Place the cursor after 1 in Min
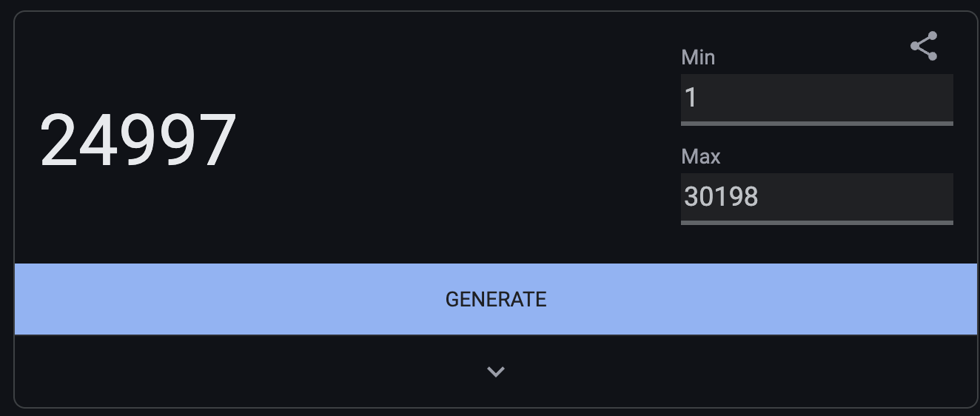This screenshot has width=980, height=416. (699, 98)
